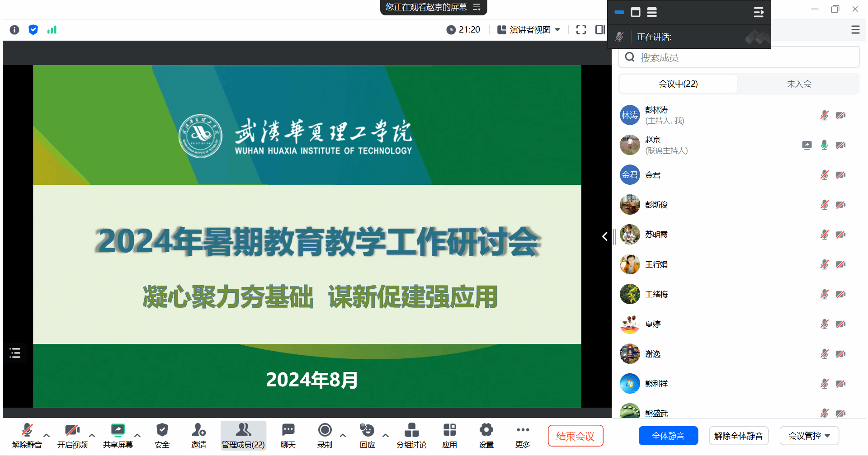Screen dimensions: 868x456
Task: Click the invite participants icon
Action: [198, 436]
